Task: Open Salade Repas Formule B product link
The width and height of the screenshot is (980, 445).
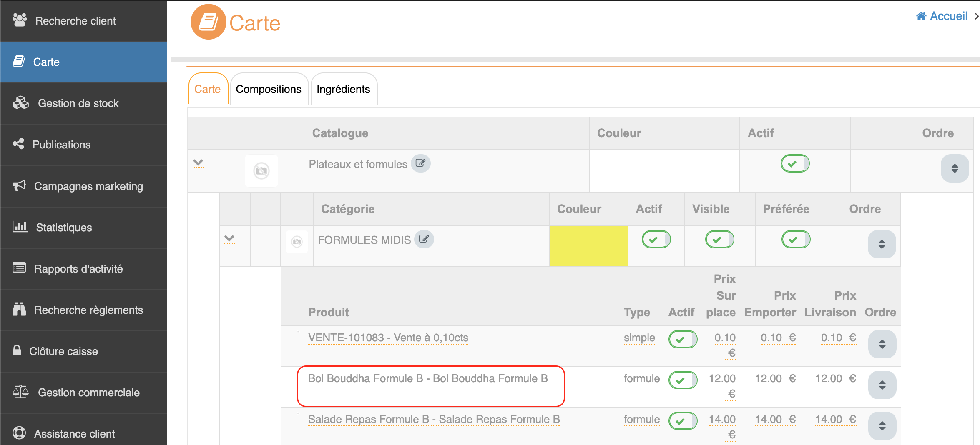Action: pos(434,419)
